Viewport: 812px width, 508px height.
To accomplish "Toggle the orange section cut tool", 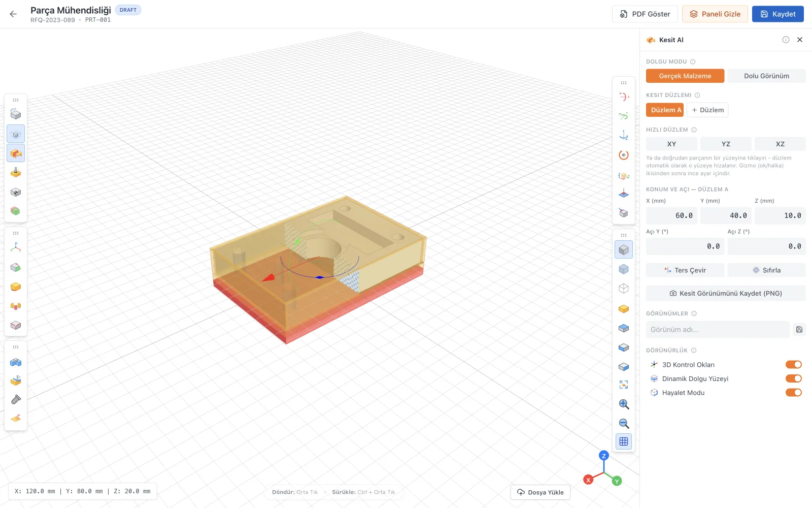I will 16,153.
